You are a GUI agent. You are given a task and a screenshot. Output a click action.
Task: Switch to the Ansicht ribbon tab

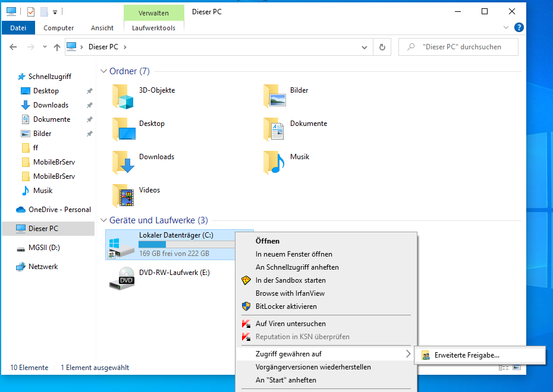[102, 28]
